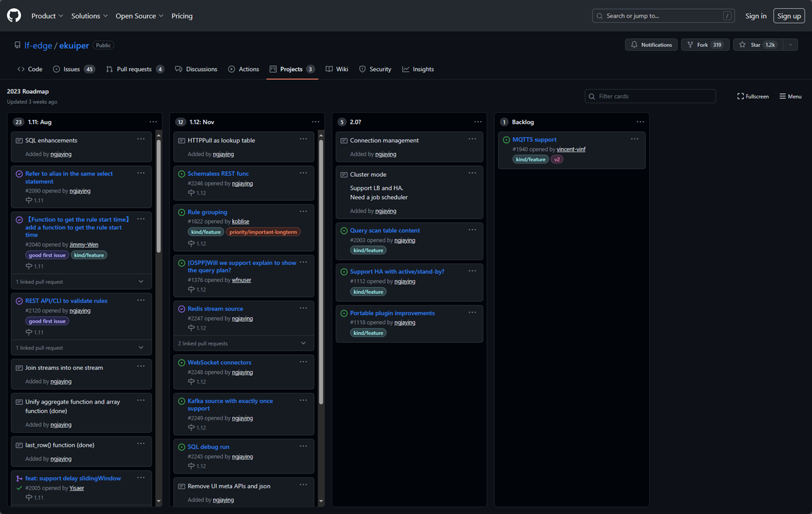This screenshot has height=514, width=812.
Task: Open the project Menu panel
Action: point(790,96)
